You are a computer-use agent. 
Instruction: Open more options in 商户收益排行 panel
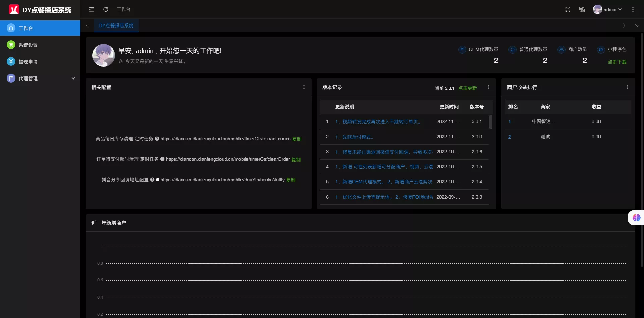(x=627, y=87)
